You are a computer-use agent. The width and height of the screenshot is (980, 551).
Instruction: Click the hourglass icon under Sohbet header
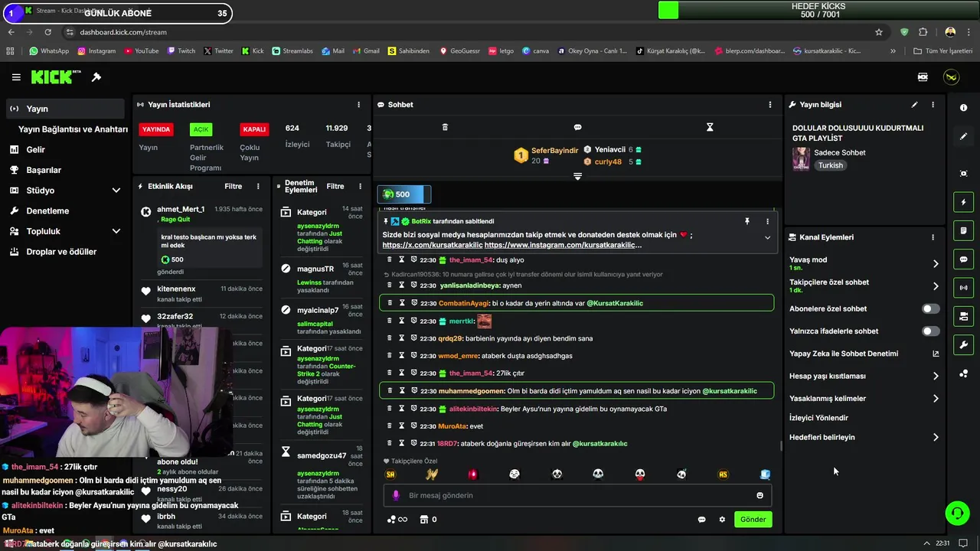click(x=710, y=127)
